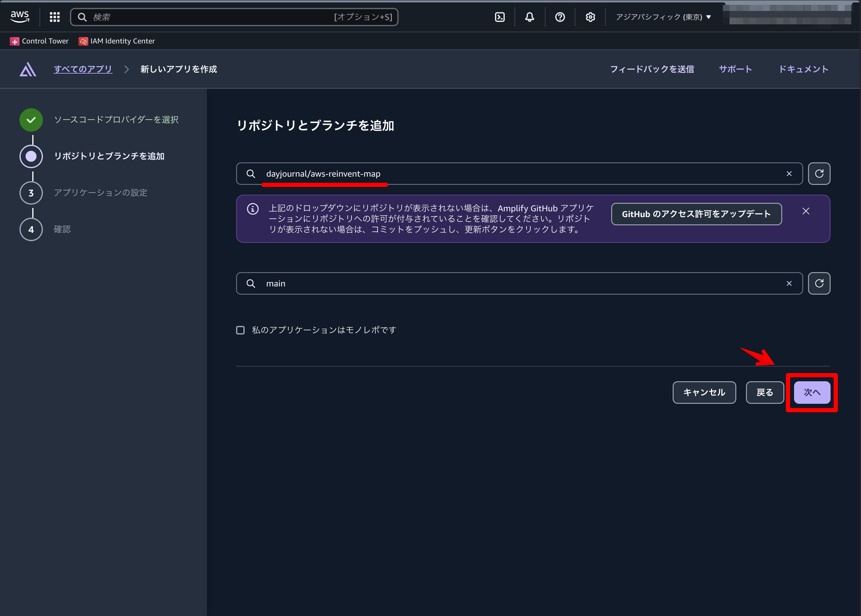Dismiss the GitHub permission info banner
Image resolution: width=861 pixels, height=616 pixels.
pos(806,211)
